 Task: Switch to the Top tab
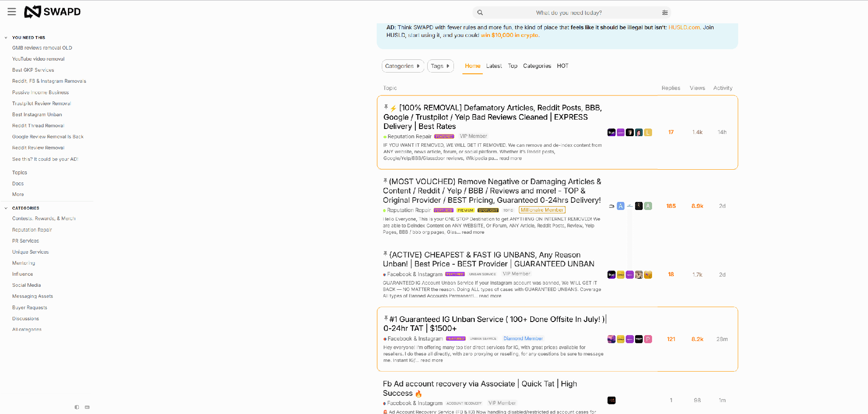coord(512,66)
